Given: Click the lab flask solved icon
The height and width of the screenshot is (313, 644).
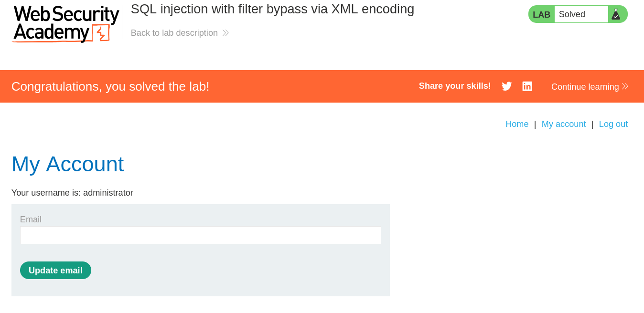Looking at the screenshot, I should point(616,14).
